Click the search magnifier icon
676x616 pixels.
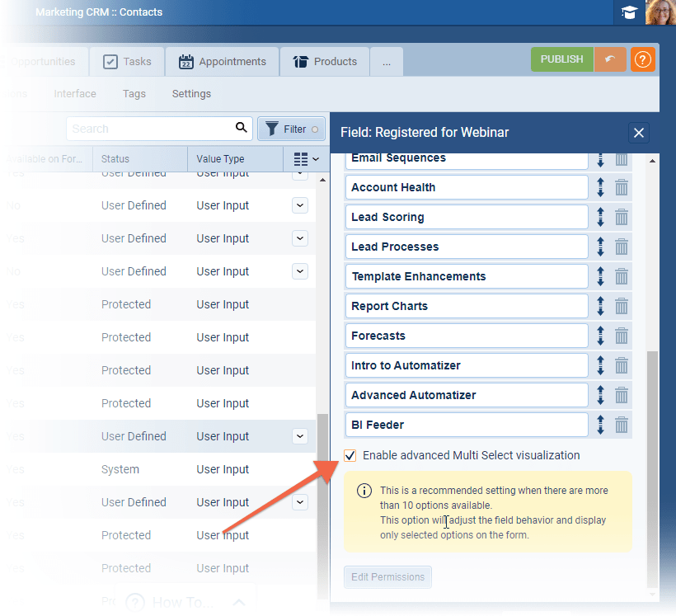[242, 128]
